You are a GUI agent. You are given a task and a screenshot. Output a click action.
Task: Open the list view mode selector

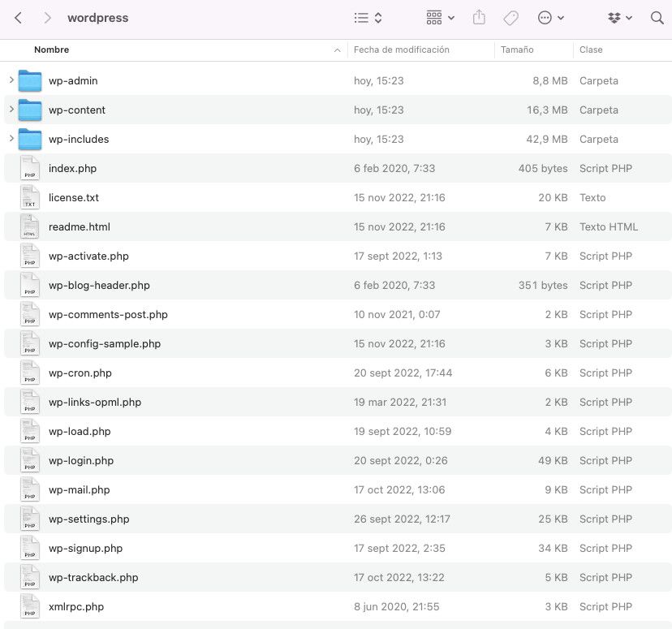point(368,18)
